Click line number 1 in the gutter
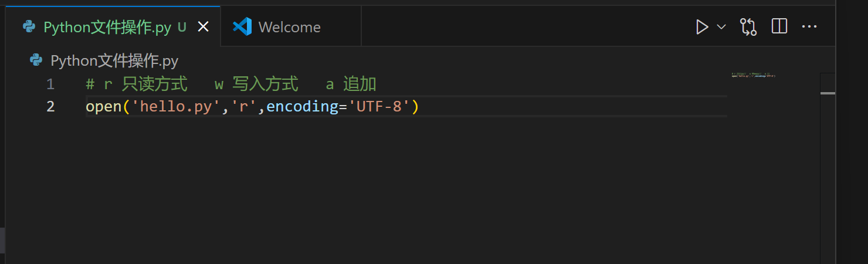This screenshot has height=264, width=868. (x=50, y=84)
